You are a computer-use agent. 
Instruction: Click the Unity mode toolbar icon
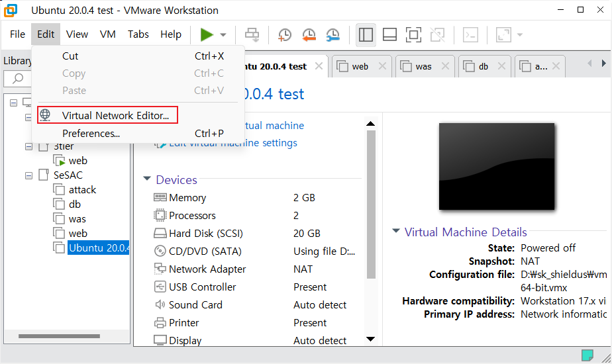pos(438,34)
